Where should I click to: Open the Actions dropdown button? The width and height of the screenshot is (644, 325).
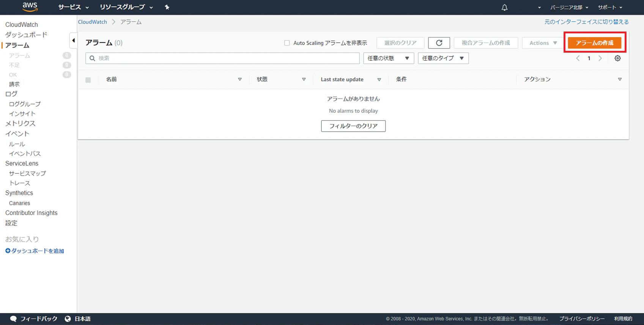coord(543,43)
